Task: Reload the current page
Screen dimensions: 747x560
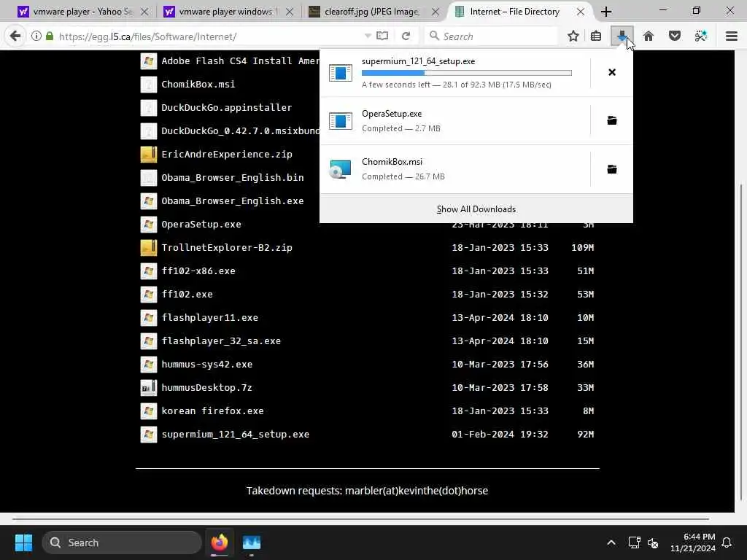Action: click(x=406, y=36)
